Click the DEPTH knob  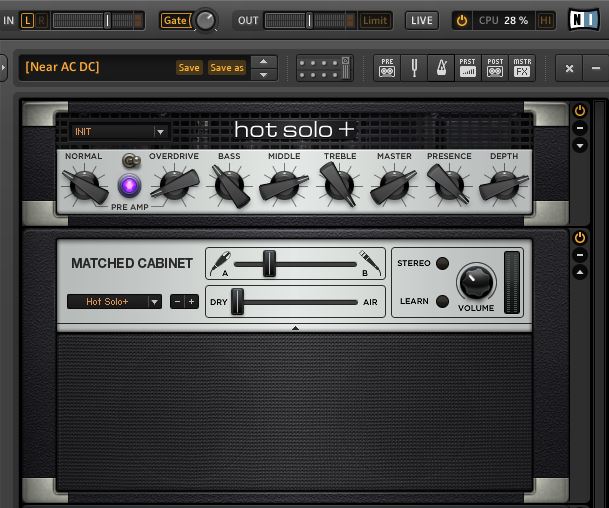504,186
